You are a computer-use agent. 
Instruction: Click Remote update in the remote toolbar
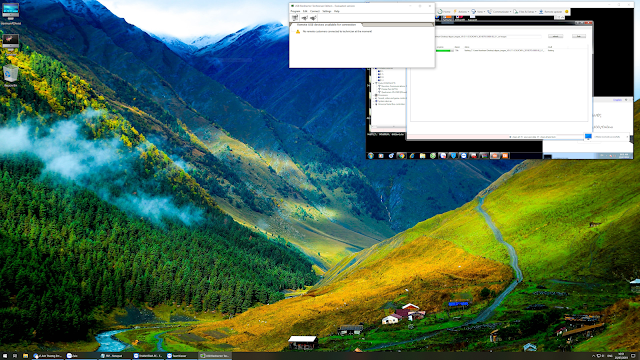coord(551,11)
